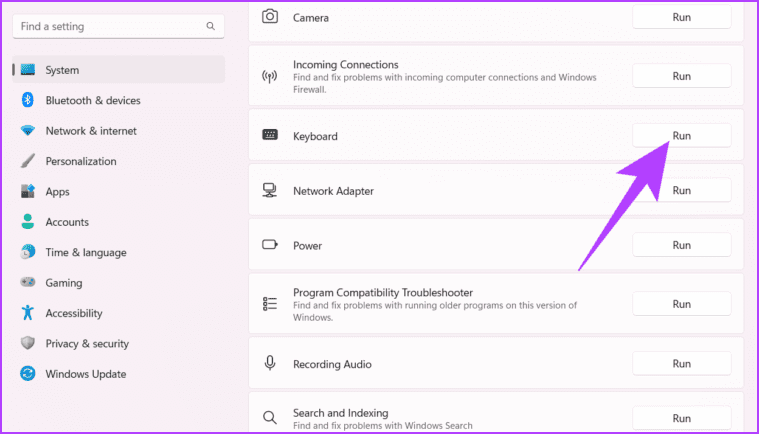The width and height of the screenshot is (759, 434).
Task: Run the Incoming Connections troubleshooter
Action: pyautogui.click(x=682, y=76)
